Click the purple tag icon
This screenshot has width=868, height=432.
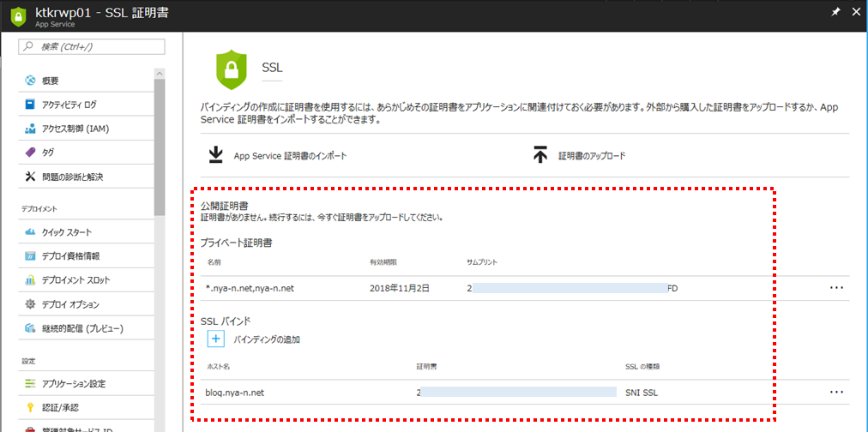point(30,152)
